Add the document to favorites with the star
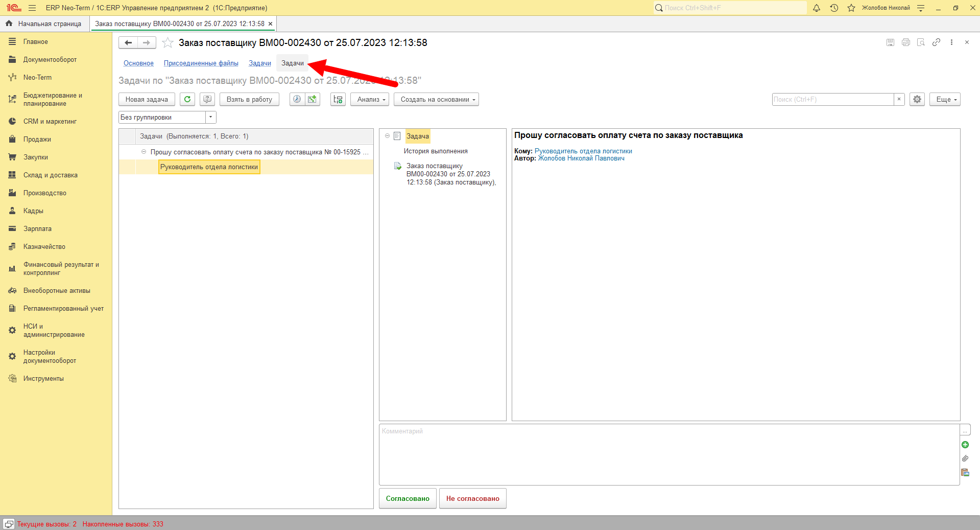This screenshot has height=530, width=980. (x=168, y=43)
